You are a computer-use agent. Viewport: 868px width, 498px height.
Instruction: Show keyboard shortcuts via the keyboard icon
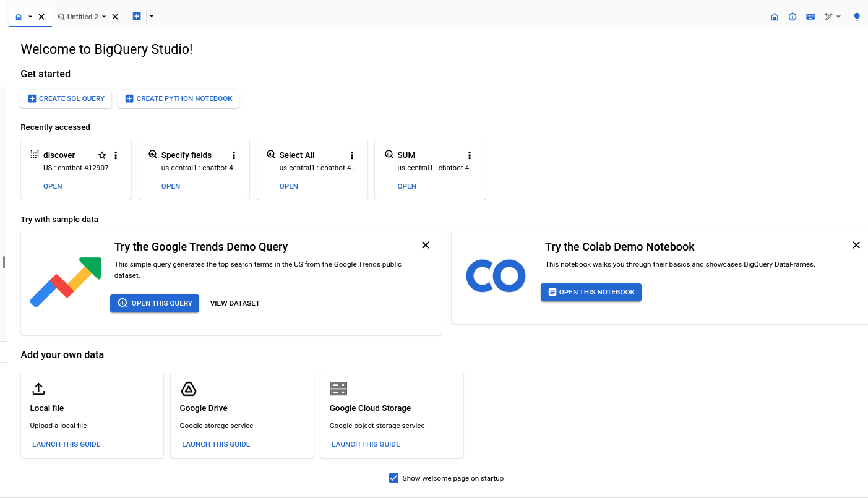point(810,17)
